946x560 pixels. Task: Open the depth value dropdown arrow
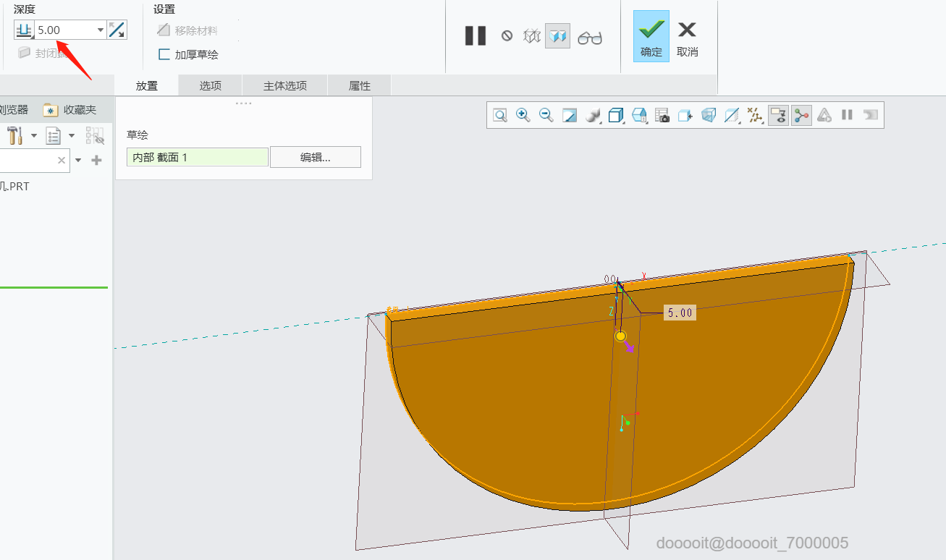point(100,30)
